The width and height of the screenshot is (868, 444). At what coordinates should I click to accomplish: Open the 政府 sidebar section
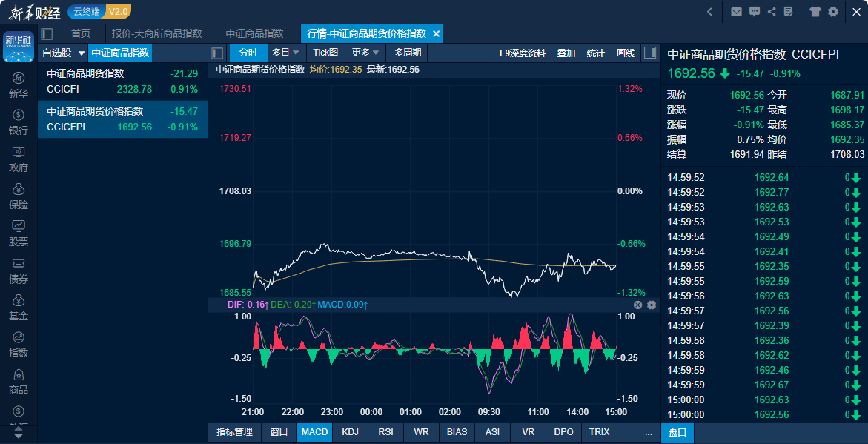(x=19, y=159)
